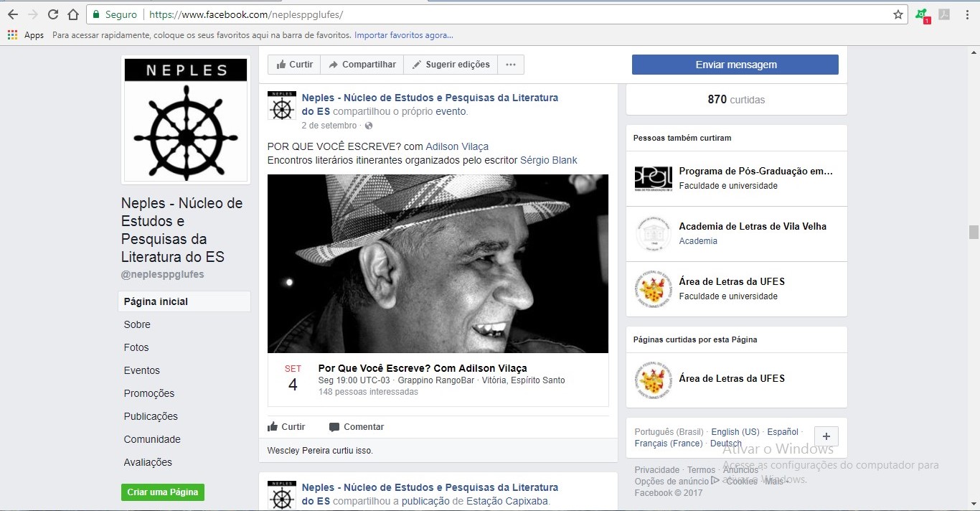Click the '2 de setembro' post date

pos(329,126)
